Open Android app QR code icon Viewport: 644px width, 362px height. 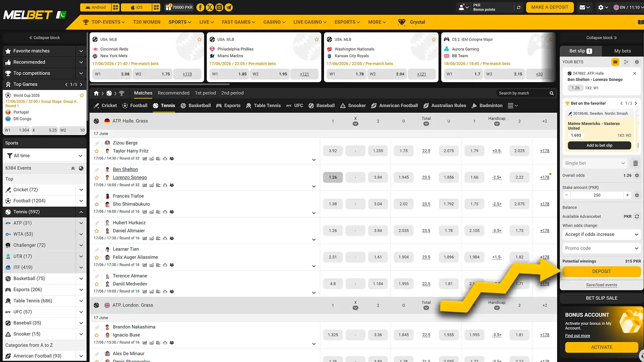point(115,7)
